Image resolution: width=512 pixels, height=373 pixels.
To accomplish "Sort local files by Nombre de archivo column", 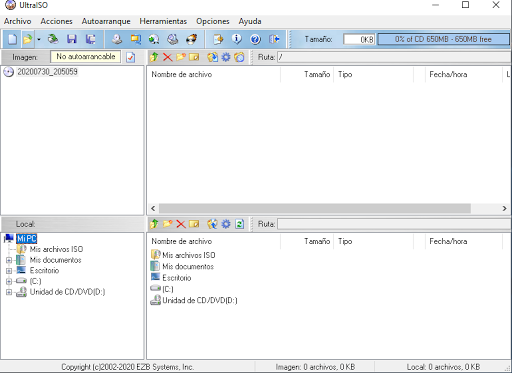I will 214,241.
